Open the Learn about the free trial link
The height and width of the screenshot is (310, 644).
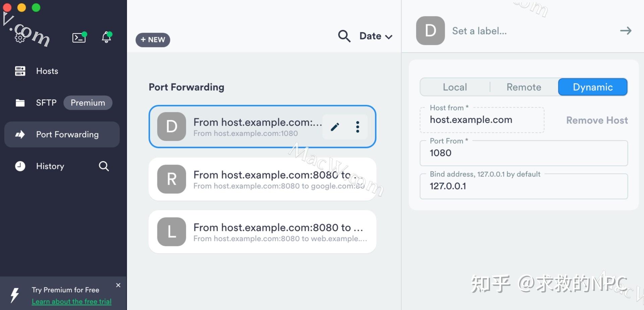pyautogui.click(x=71, y=301)
